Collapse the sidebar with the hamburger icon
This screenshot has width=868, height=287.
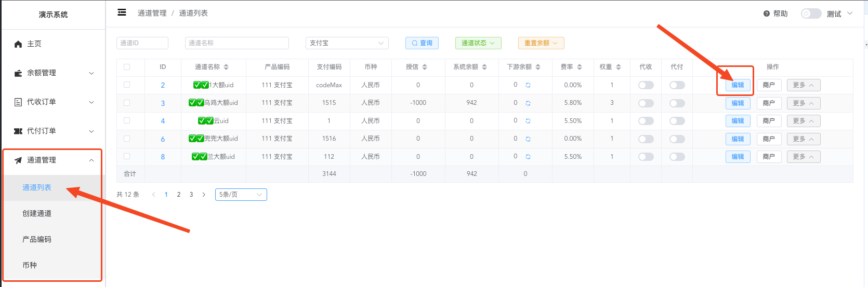[x=122, y=12]
